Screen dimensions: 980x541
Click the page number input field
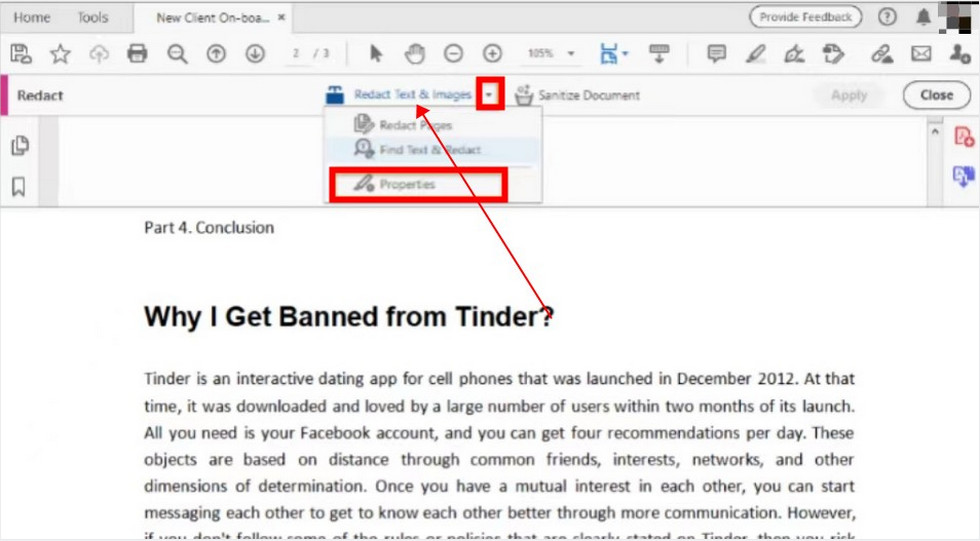pyautogui.click(x=299, y=54)
